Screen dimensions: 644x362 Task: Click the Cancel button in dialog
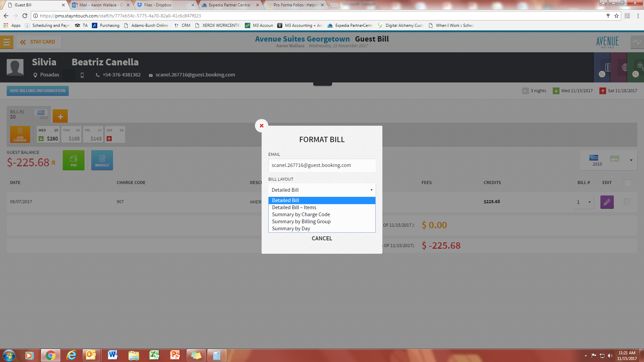click(322, 238)
